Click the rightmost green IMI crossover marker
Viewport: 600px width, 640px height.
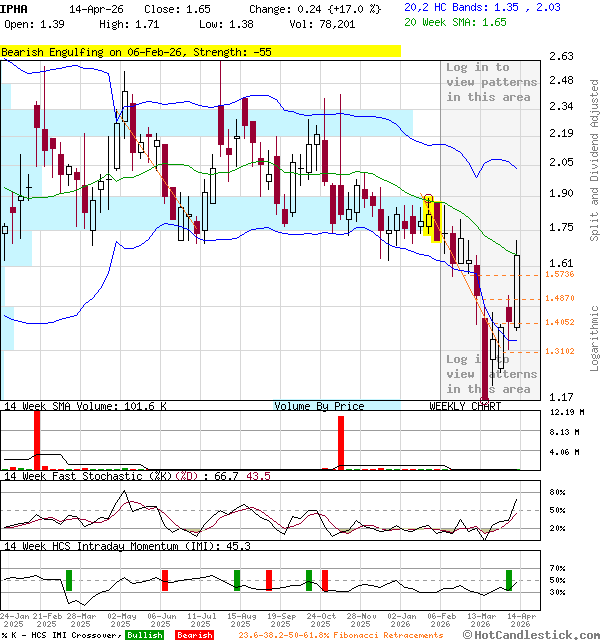click(509, 579)
